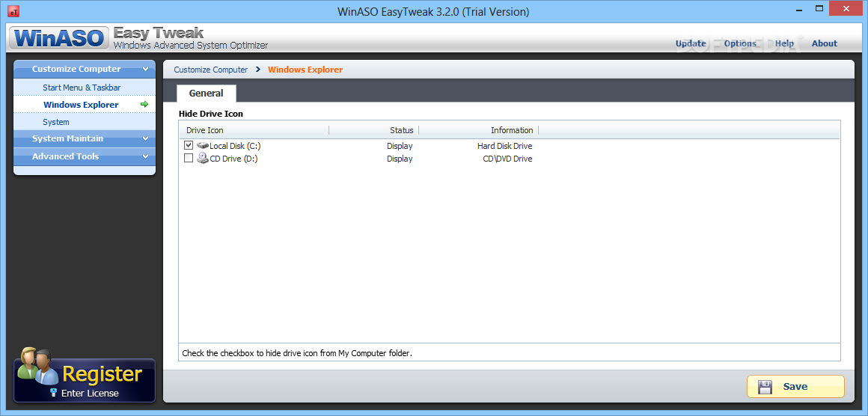Click the Advanced Tools section header label
The height and width of the screenshot is (416, 868).
coord(65,156)
